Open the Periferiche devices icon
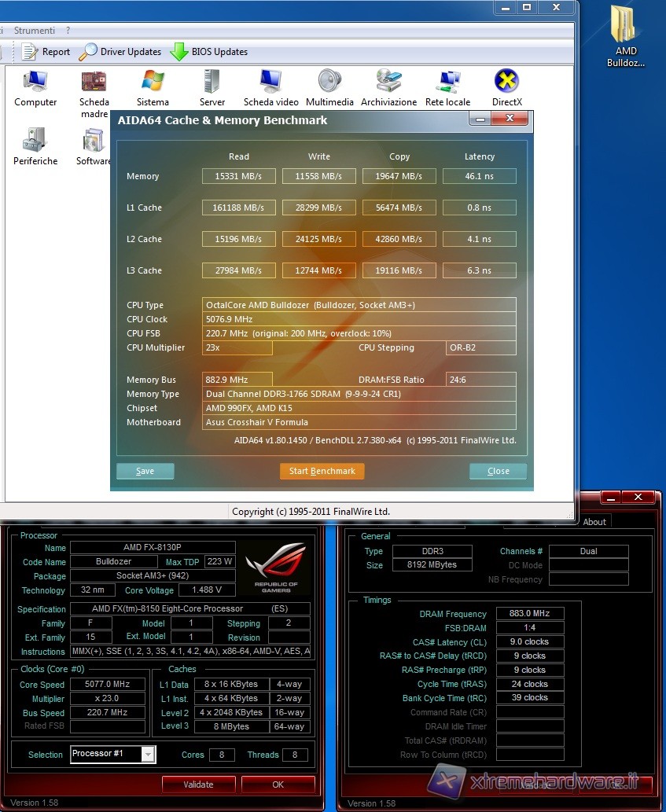The image size is (666, 812). pos(35,141)
